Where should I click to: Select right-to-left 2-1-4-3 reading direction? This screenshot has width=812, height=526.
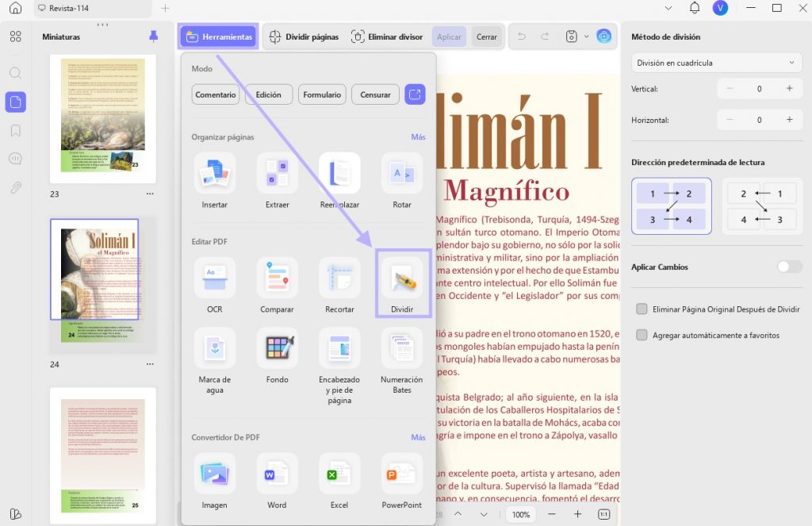tap(762, 206)
